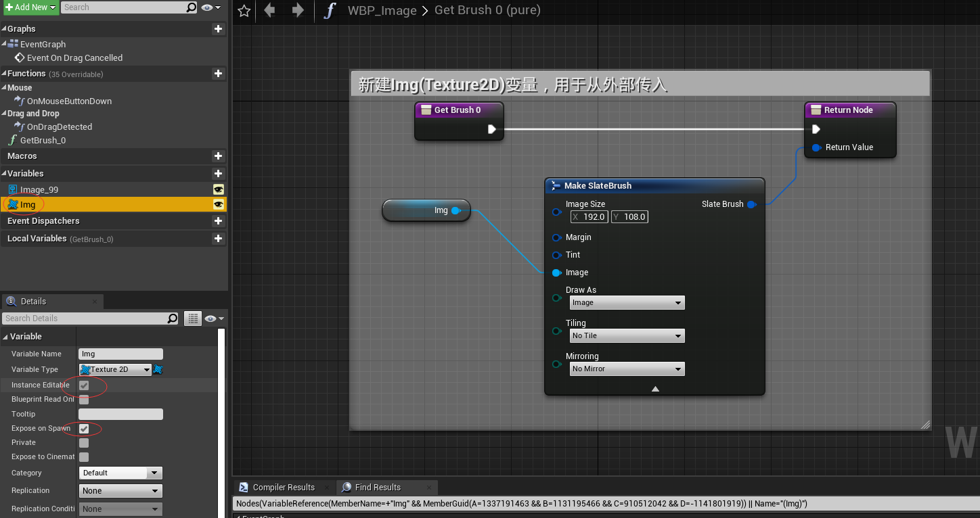Click the Tooltip input field
Viewport: 980px width, 518px height.
(120, 413)
